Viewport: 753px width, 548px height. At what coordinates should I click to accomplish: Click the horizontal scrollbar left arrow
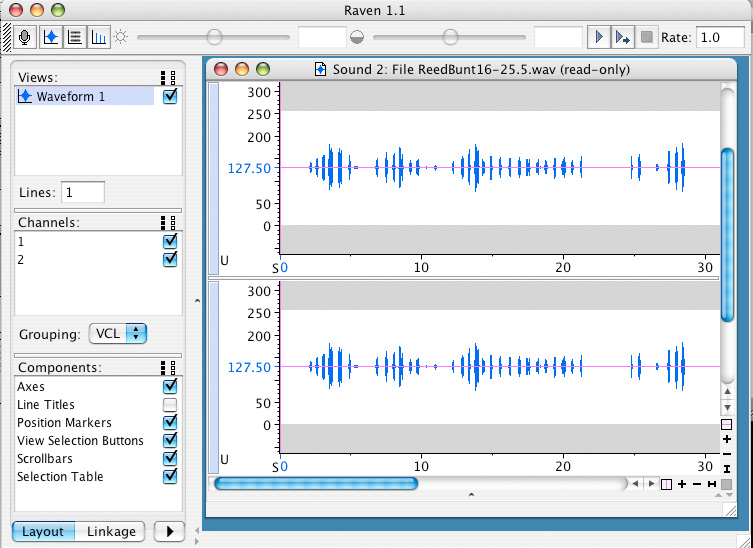pyautogui.click(x=635, y=484)
